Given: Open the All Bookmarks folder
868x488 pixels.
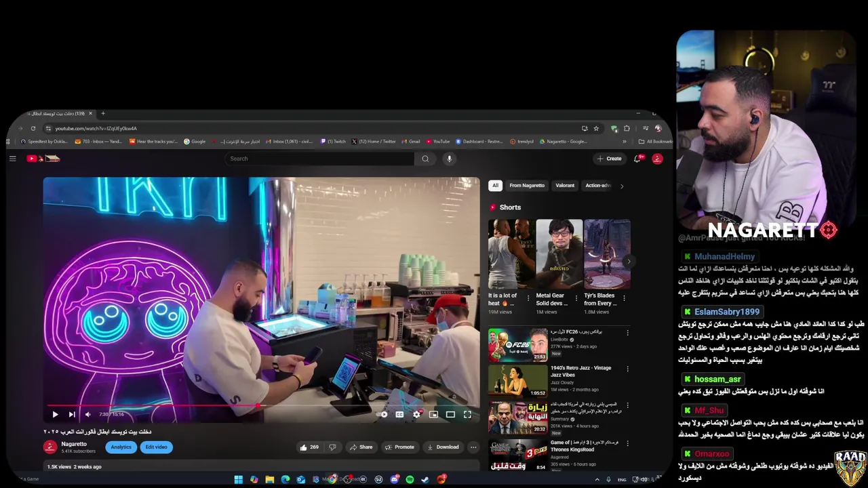Looking at the screenshot, I should tap(655, 142).
